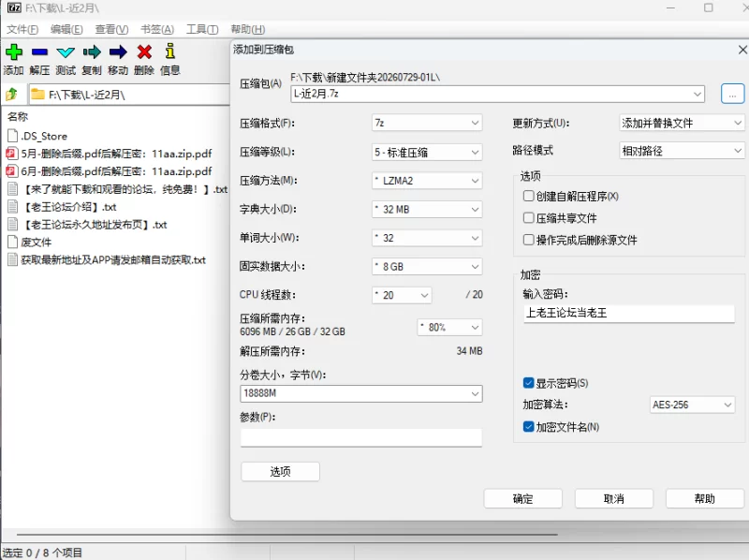Click the text-file icon of 【老王论坛介绍】.txt

pos(12,206)
